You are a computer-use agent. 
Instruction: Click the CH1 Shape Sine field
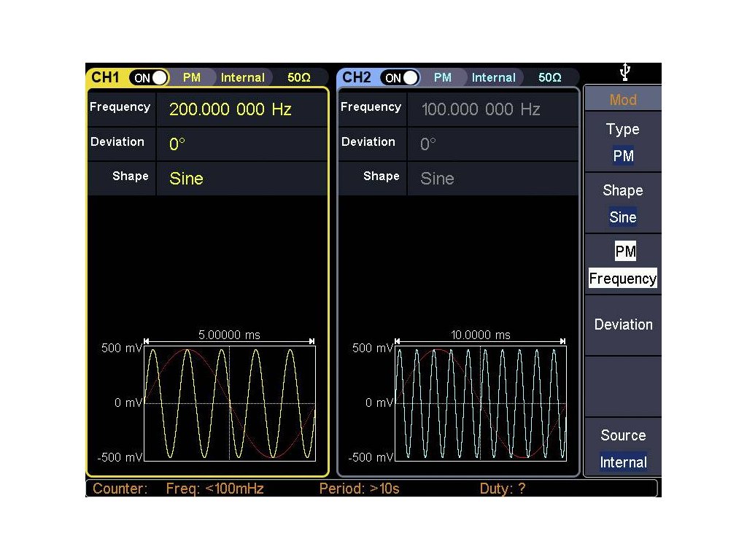tap(187, 179)
